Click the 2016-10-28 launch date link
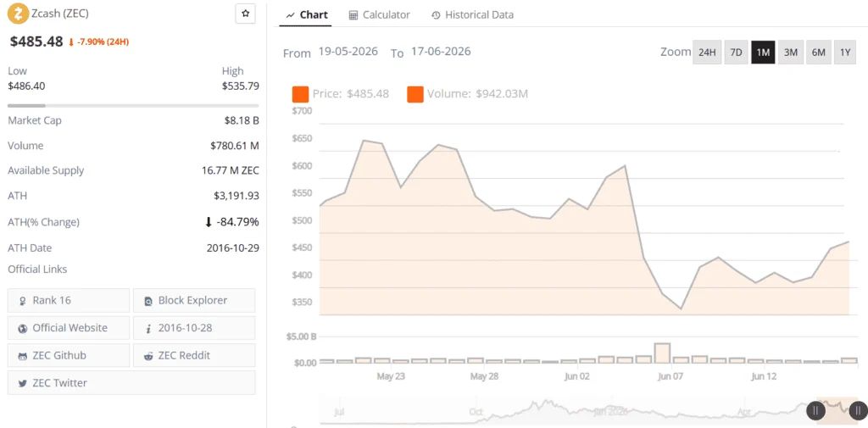 [194, 328]
